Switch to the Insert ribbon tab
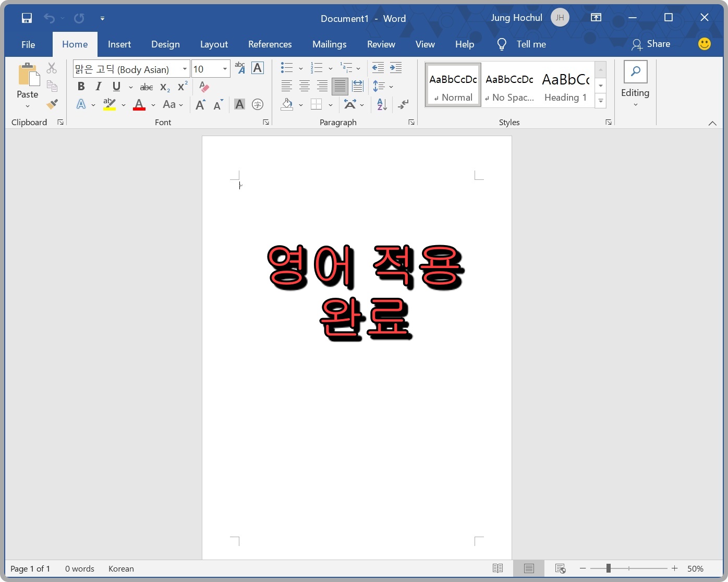728x582 pixels. [119, 44]
